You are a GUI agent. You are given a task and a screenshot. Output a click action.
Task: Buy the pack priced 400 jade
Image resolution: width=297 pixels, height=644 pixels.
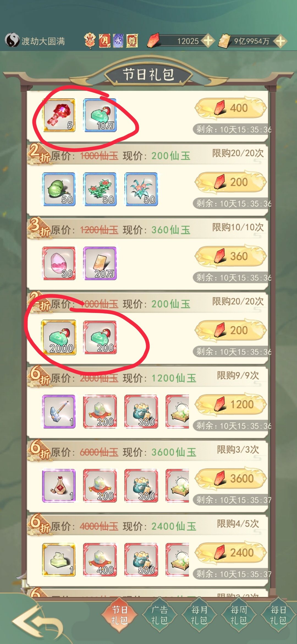point(230,108)
